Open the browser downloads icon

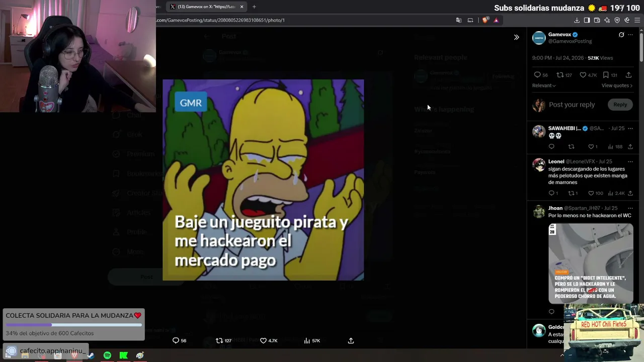click(577, 20)
